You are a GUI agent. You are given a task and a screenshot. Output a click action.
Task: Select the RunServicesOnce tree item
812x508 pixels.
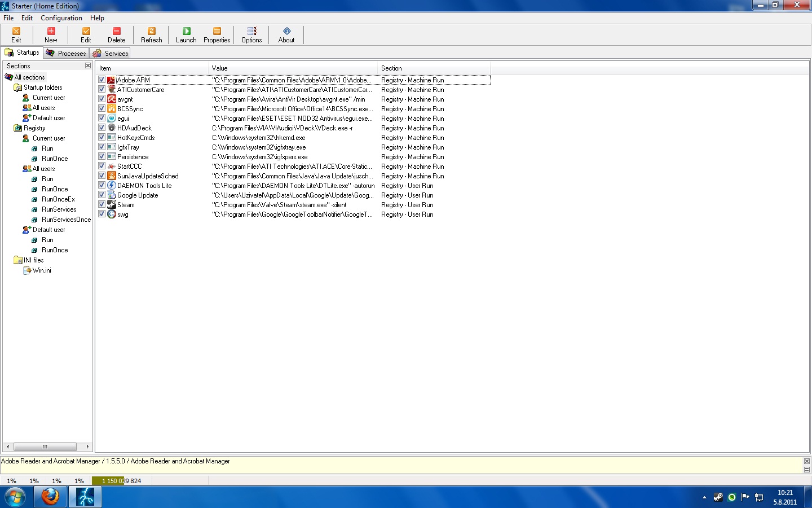pos(66,220)
